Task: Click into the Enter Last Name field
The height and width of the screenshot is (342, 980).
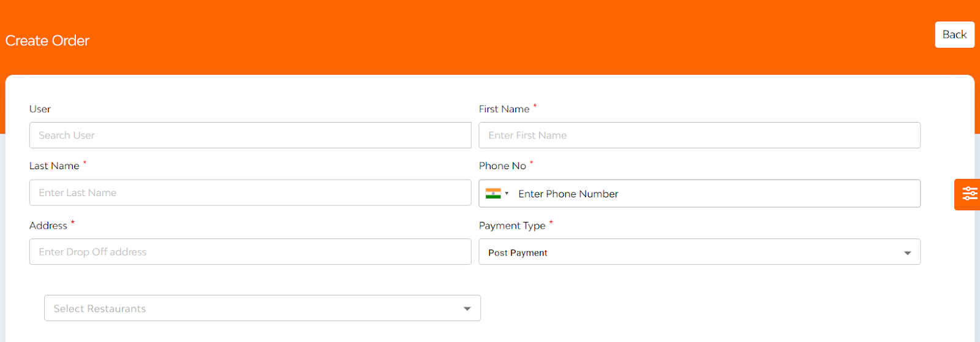Action: click(x=250, y=192)
